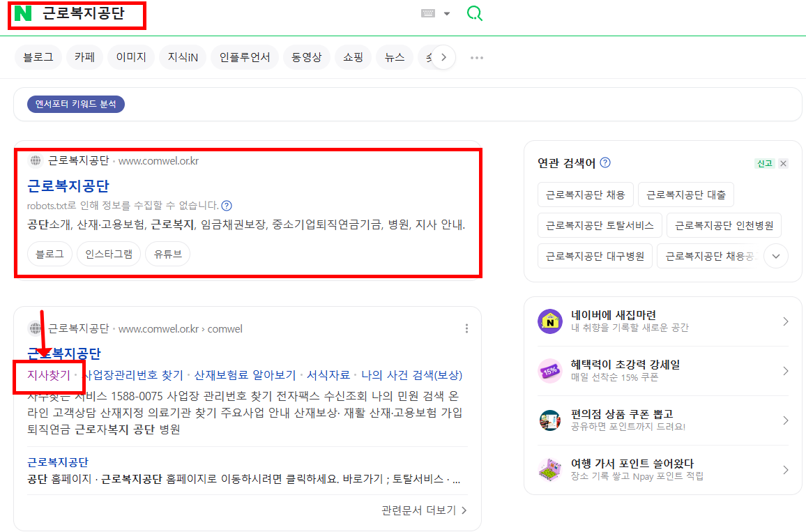Open the 블로그 channel button in first result
806x532 pixels.
tap(50, 254)
